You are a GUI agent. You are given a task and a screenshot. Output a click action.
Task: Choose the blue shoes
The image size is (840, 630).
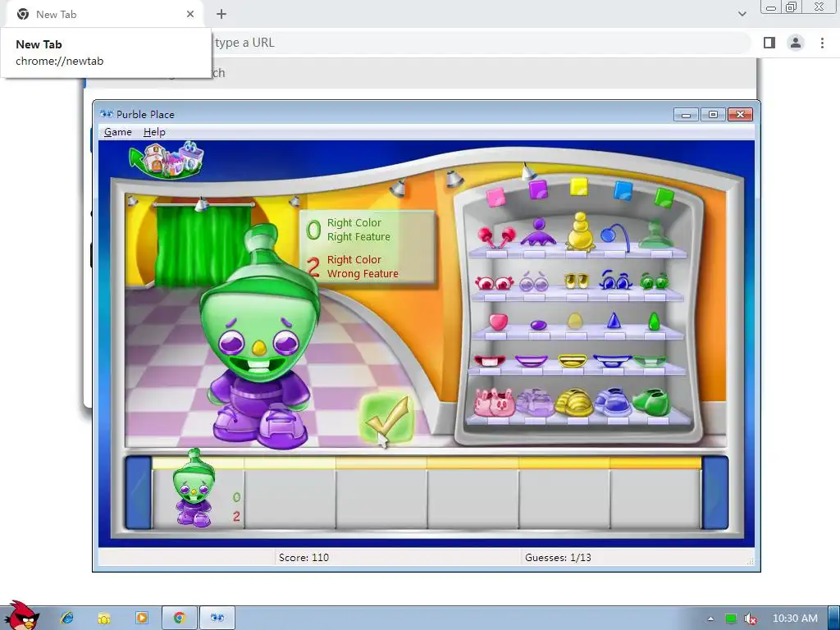(614, 402)
